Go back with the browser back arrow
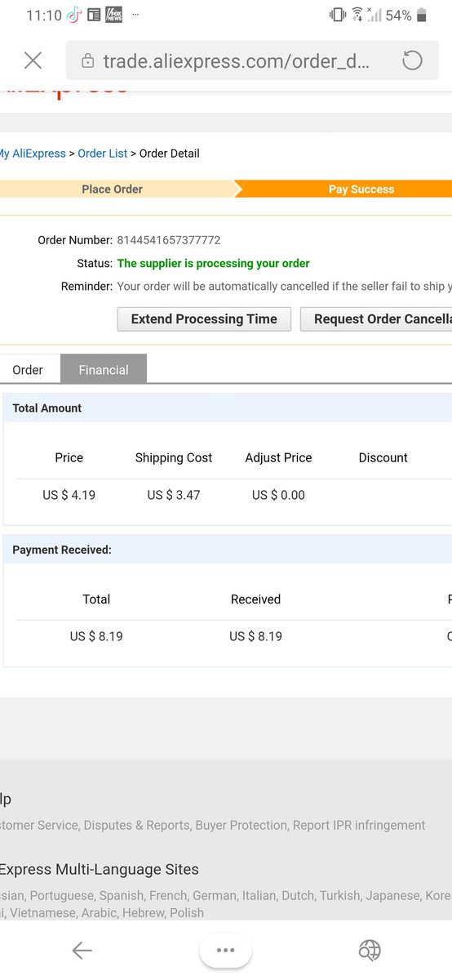Viewport: 452px width, 980px height. pos(82,950)
